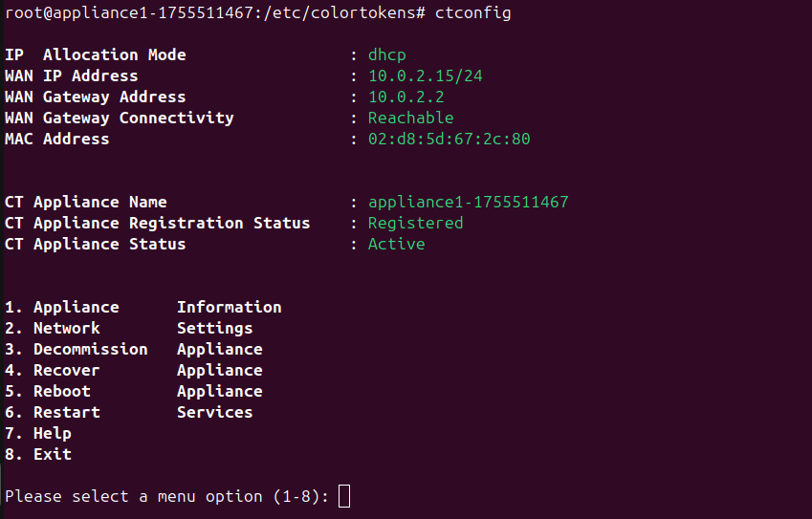Click menu option 1 Appliance Information
Viewport: 812px width, 519px height.
[143, 307]
